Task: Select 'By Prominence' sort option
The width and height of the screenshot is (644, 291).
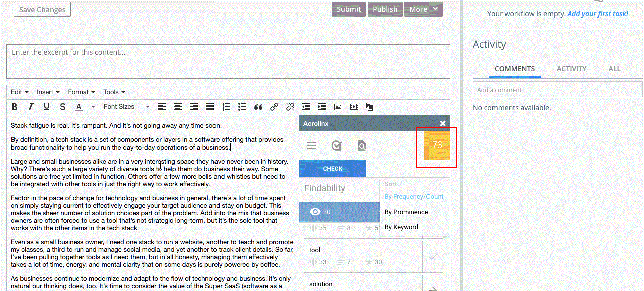Action: pos(406,212)
